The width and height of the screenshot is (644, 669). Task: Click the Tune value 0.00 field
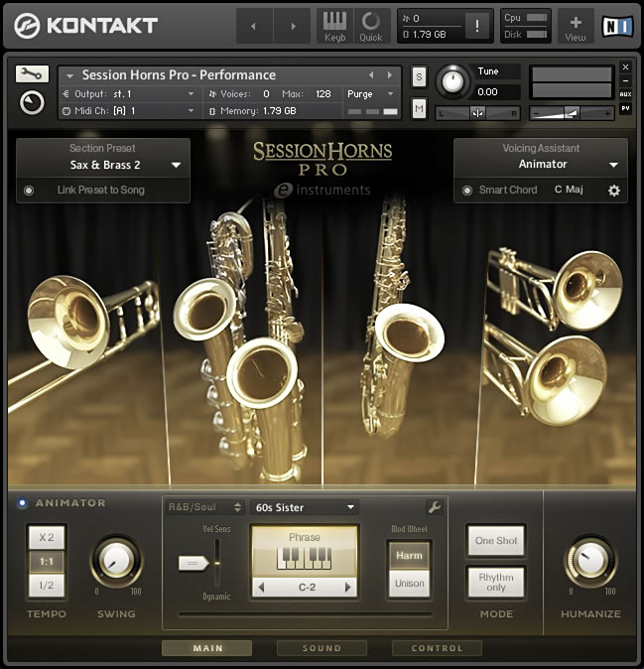(497, 91)
